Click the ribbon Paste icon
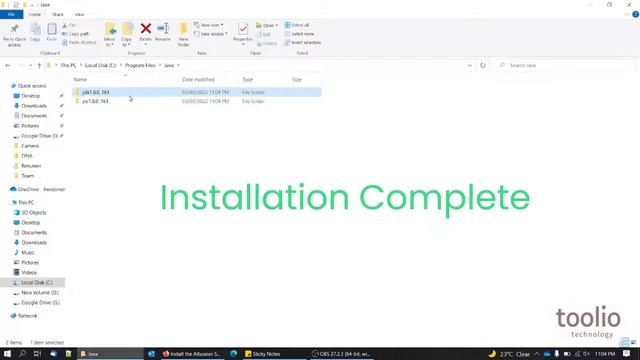The height and width of the screenshot is (360, 640). tap(51, 32)
